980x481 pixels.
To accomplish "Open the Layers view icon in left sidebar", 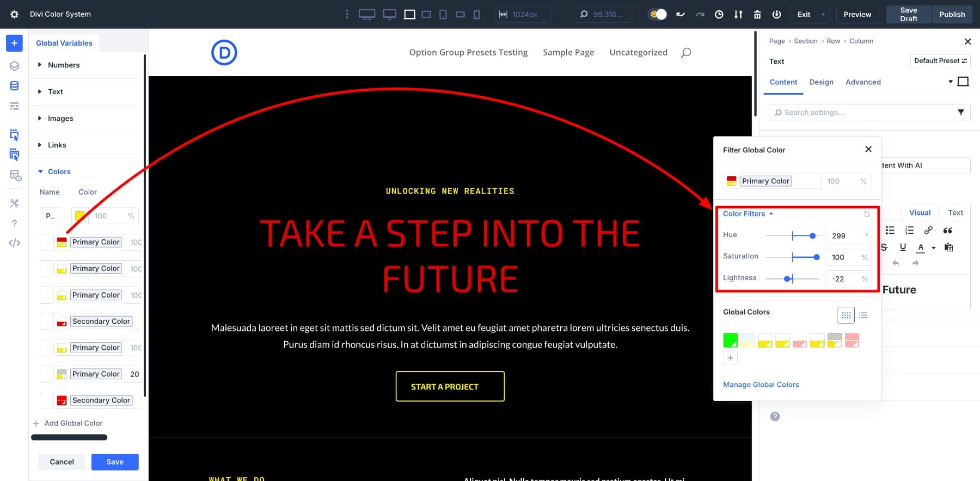I will (14, 66).
